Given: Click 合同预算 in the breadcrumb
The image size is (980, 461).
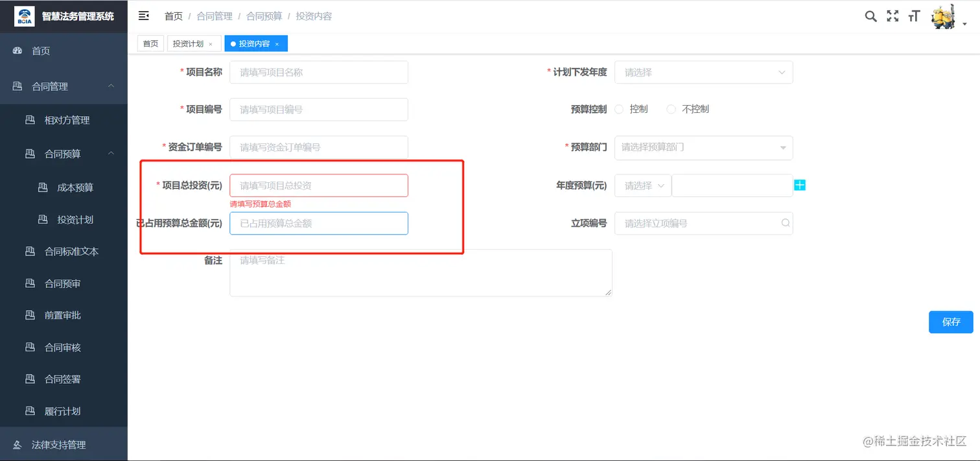Looking at the screenshot, I should click(264, 16).
